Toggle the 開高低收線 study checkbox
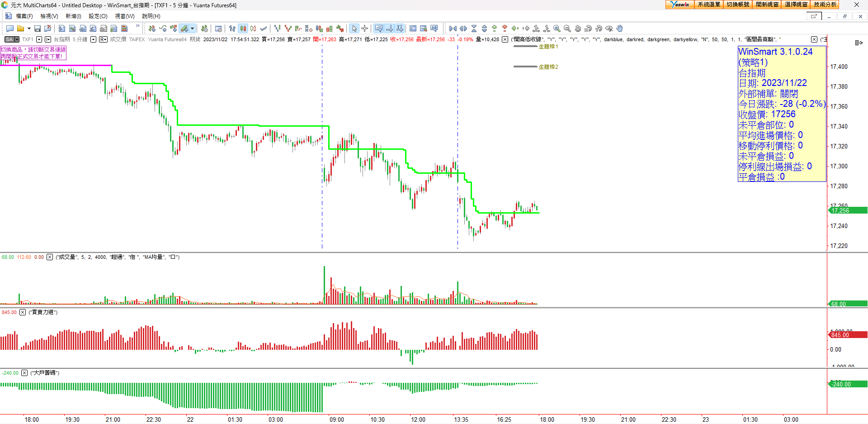 click(x=505, y=39)
